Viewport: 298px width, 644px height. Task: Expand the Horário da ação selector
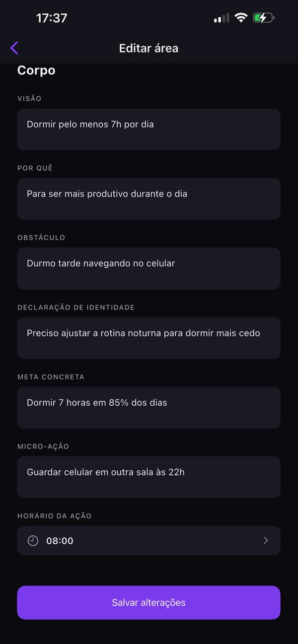pyautogui.click(x=149, y=541)
